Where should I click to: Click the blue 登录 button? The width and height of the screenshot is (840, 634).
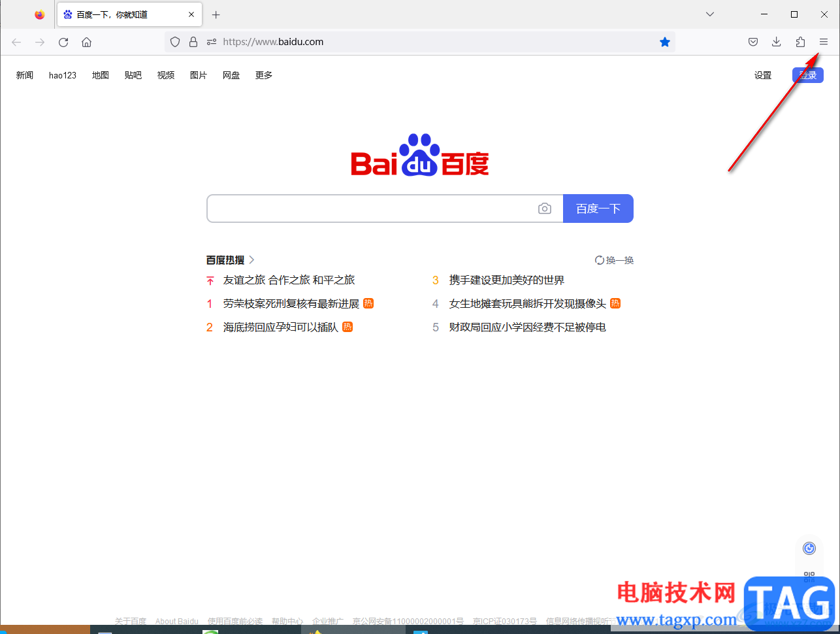point(808,75)
